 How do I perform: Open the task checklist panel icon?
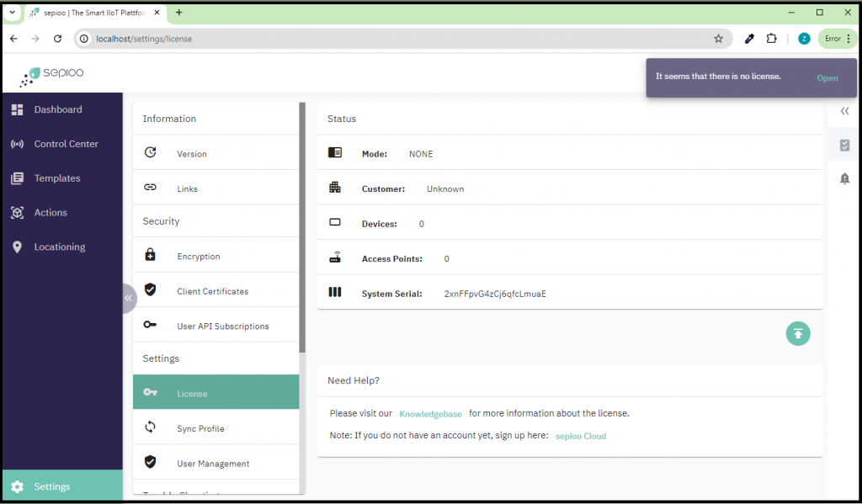click(844, 146)
